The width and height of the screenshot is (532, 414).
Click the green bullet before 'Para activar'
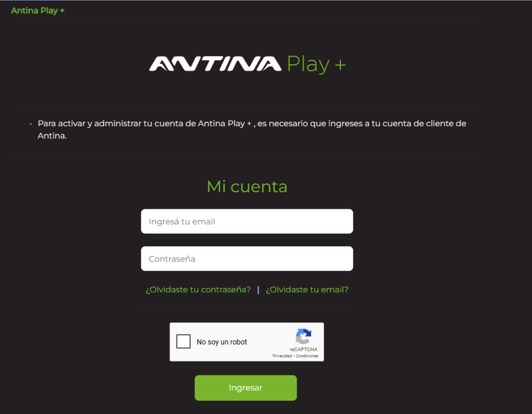[x=31, y=124]
